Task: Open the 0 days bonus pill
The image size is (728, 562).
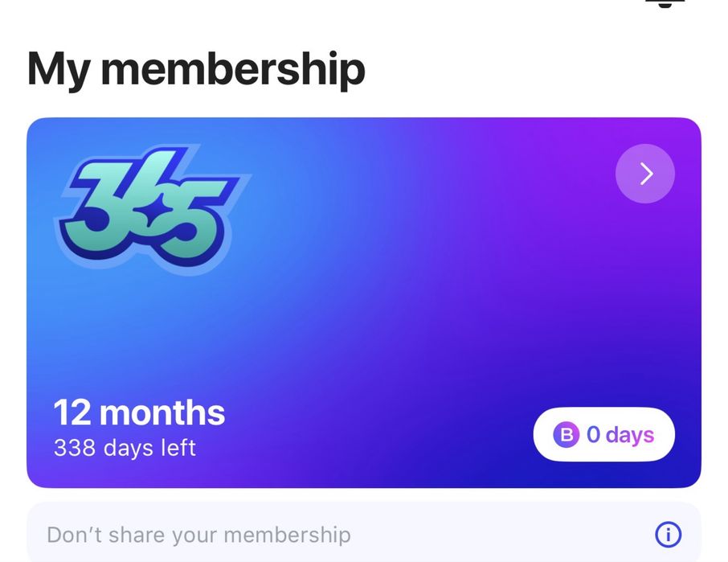Action: 603,435
